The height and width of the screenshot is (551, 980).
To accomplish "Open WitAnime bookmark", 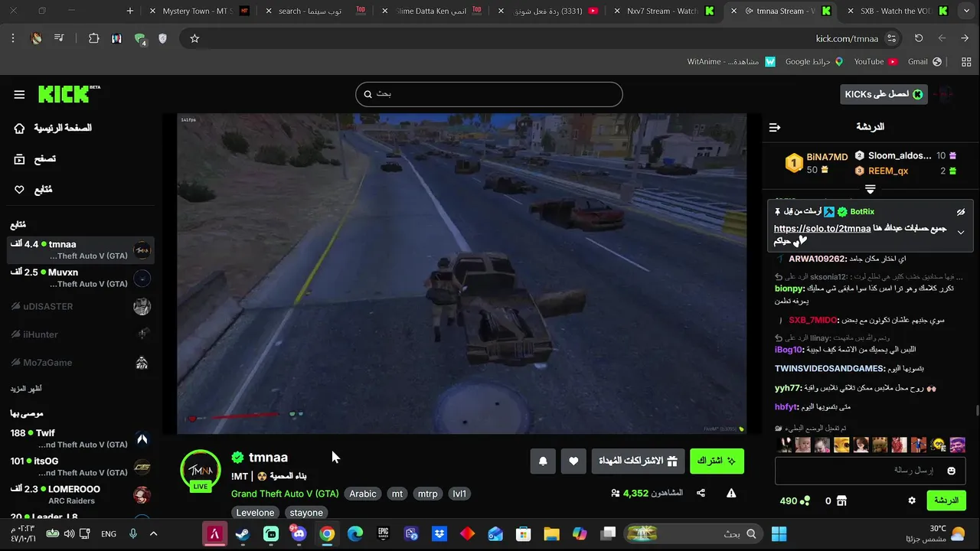I will point(731,61).
